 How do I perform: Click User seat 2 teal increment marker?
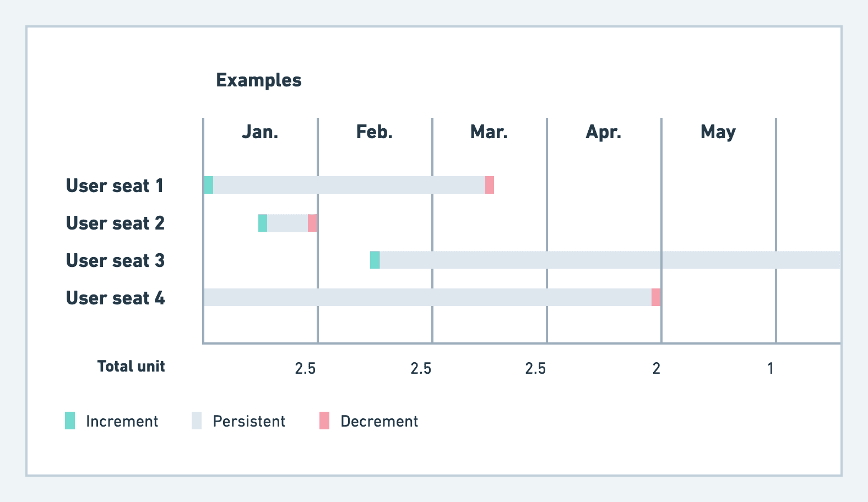coord(263,223)
